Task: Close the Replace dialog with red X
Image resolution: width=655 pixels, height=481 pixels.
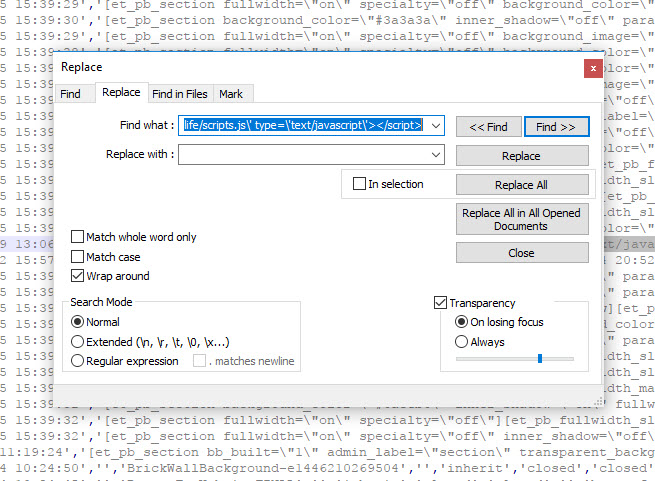Action: click(593, 69)
